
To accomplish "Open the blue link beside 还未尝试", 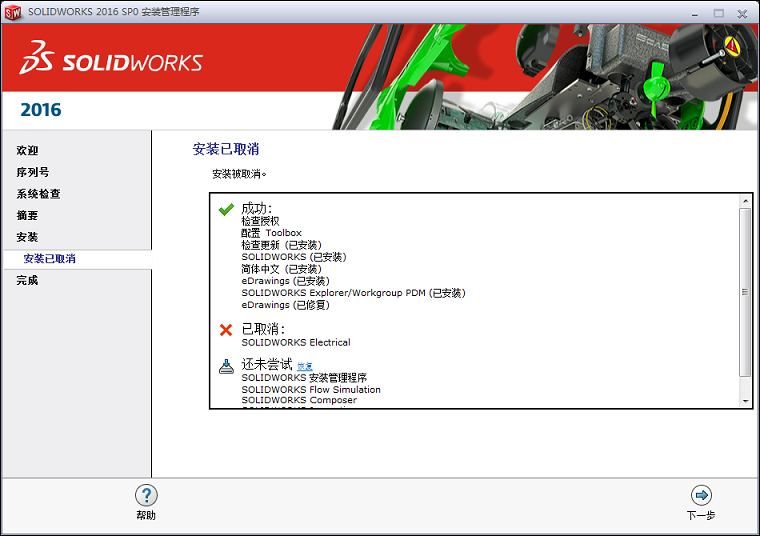I will click(305, 366).
